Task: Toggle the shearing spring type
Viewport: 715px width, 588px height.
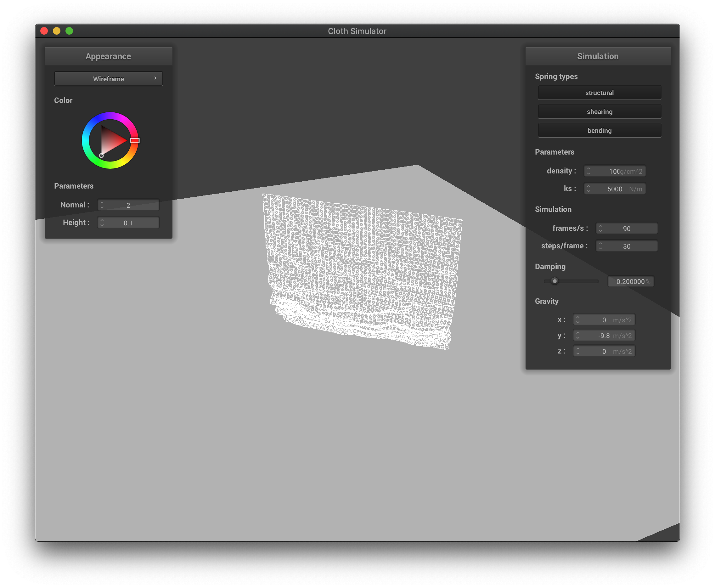Action: tap(599, 111)
